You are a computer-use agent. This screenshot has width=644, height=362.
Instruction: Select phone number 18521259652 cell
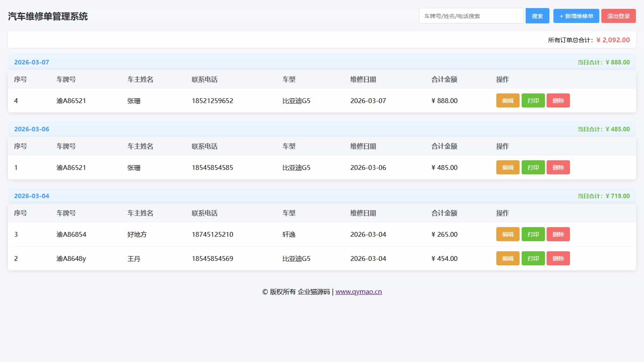coord(212,101)
